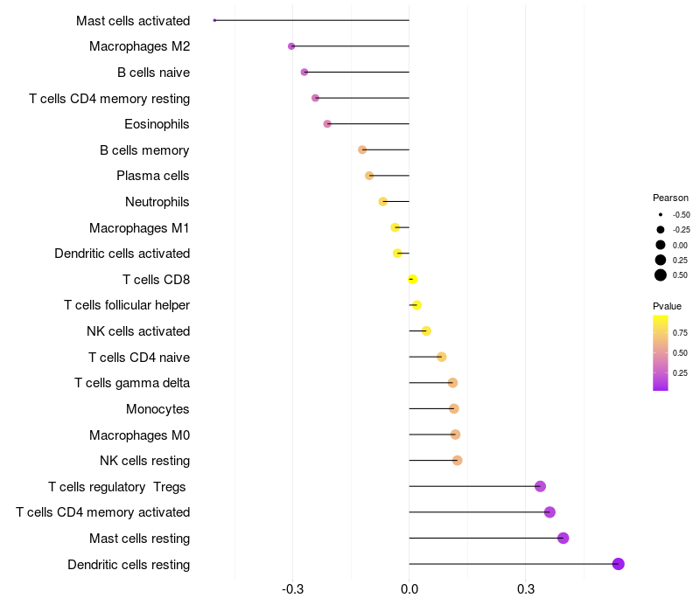Select the T cells CD4 memory activated dot
The height and width of the screenshot is (612, 700).
(x=549, y=512)
